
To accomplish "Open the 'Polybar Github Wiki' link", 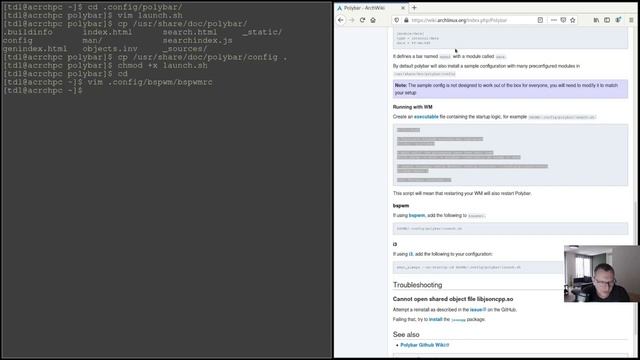I will pyautogui.click(x=424, y=345).
